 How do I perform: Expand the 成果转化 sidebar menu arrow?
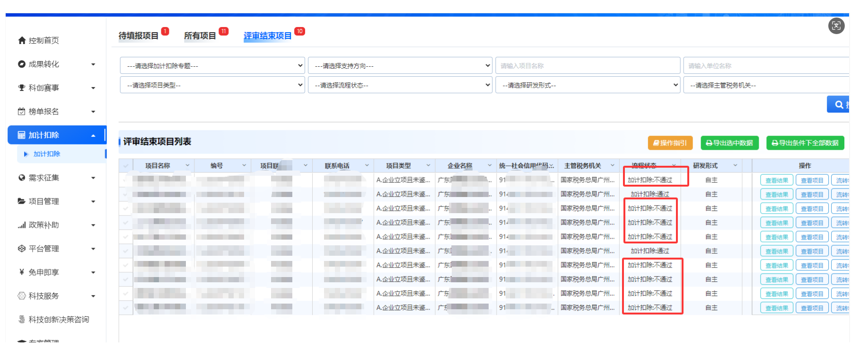point(93,64)
